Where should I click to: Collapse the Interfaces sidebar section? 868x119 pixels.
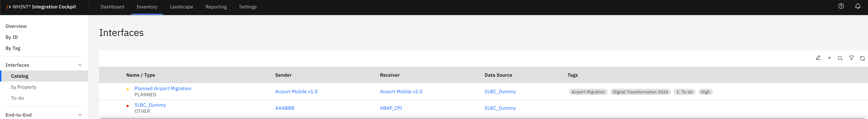point(80,65)
